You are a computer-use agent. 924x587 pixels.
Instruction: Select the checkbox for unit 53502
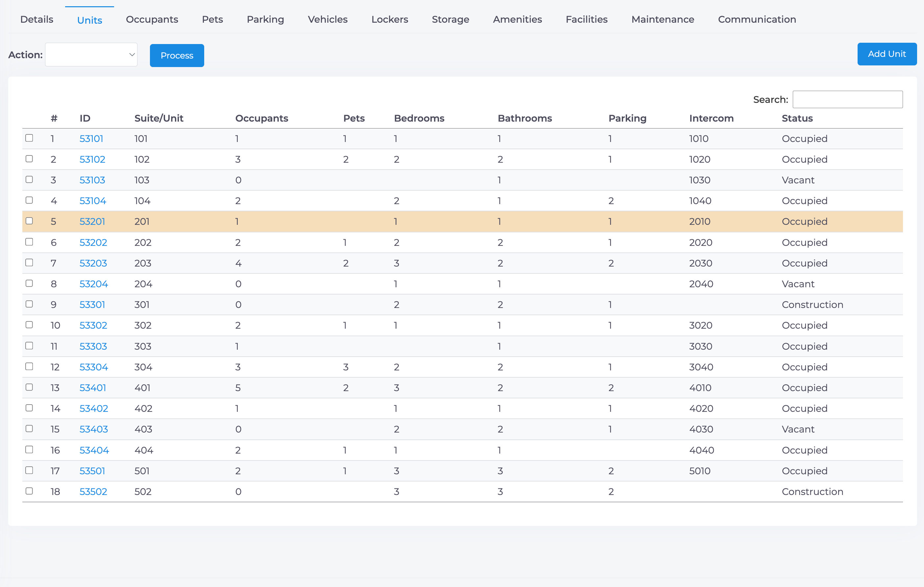coord(29,491)
